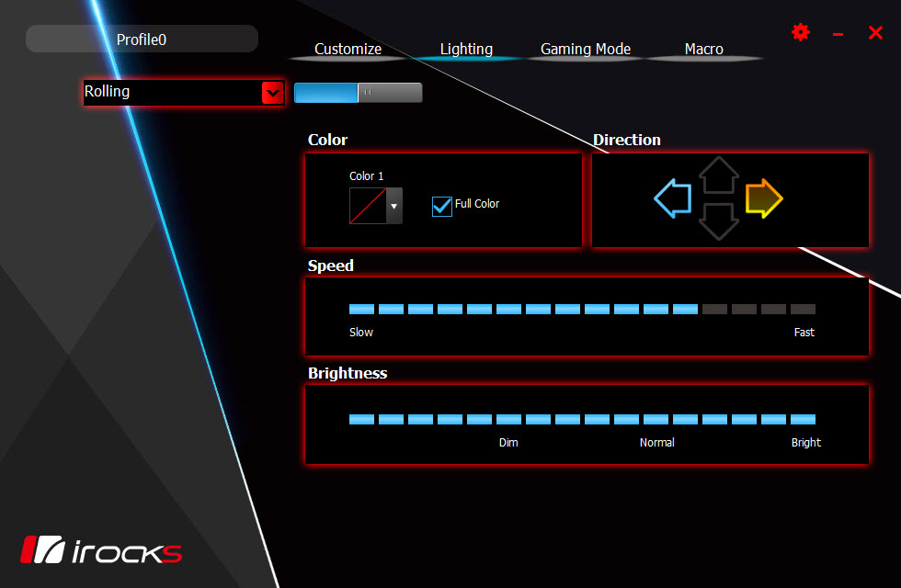Close the iRocks application window
901x588 pixels.
tap(875, 33)
